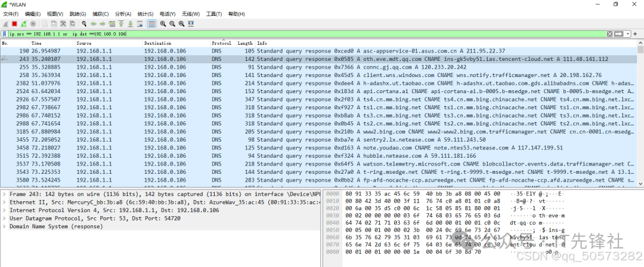Image resolution: width=644 pixels, height=267 pixels.
Task: Open the 分析(A) menu
Action: point(123,14)
